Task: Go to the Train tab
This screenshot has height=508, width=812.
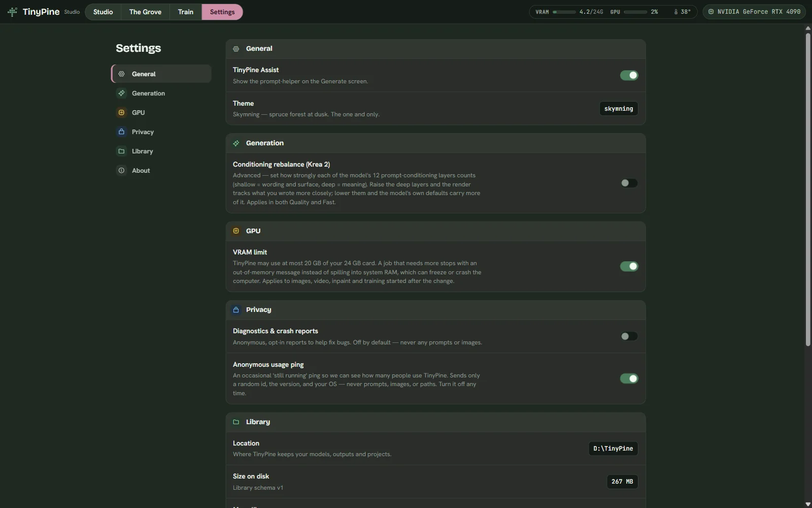Action: point(186,12)
